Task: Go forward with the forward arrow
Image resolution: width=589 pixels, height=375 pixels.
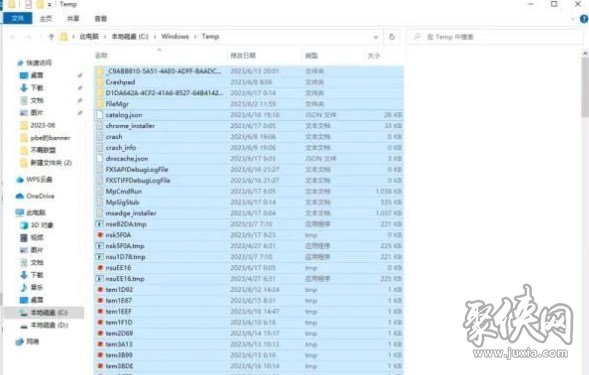Action: 29,37
